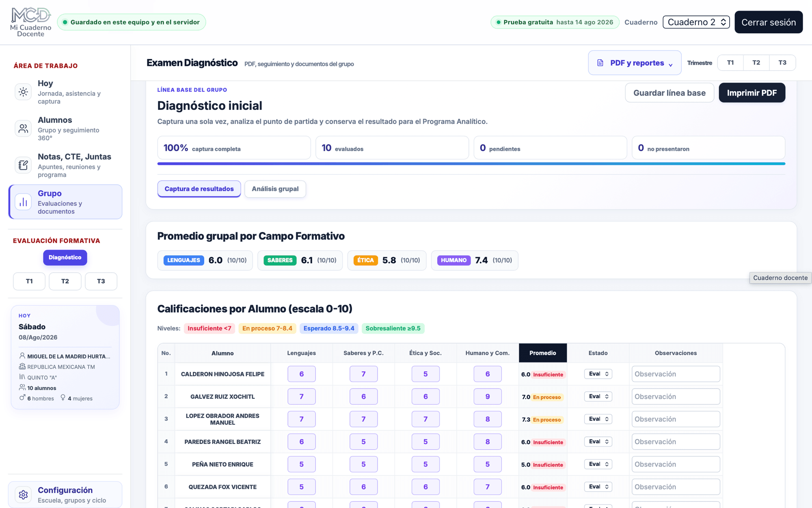Edit Saberes y P.C. score for Galvez Ruiz Xochitl
The height and width of the screenshot is (508, 812).
363,397
